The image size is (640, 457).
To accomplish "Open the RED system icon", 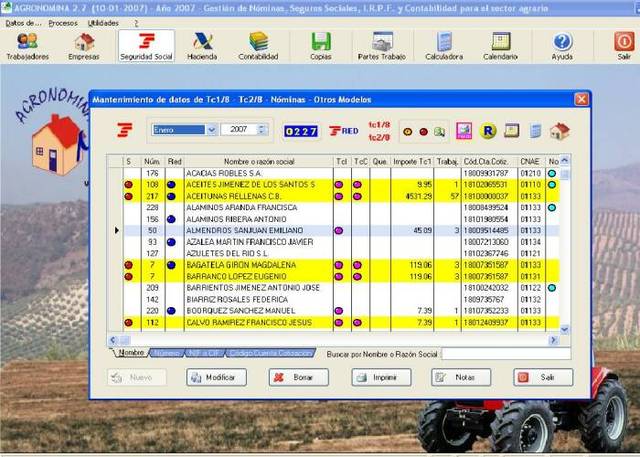I will tap(344, 131).
